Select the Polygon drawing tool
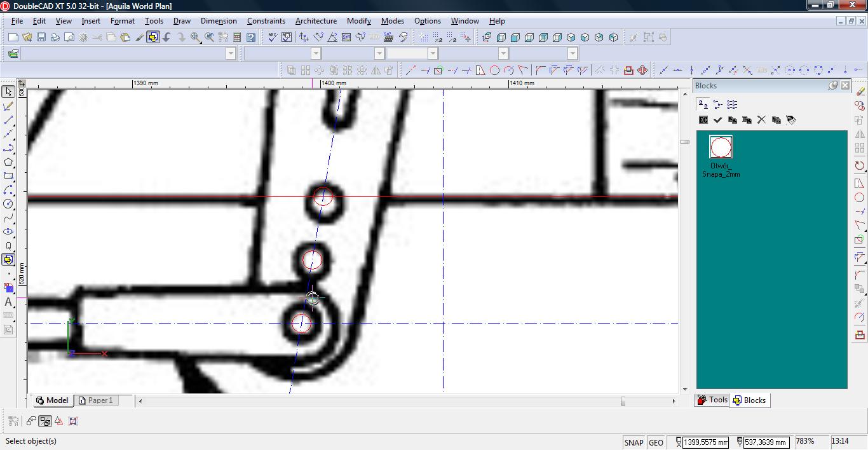 pos(8,162)
